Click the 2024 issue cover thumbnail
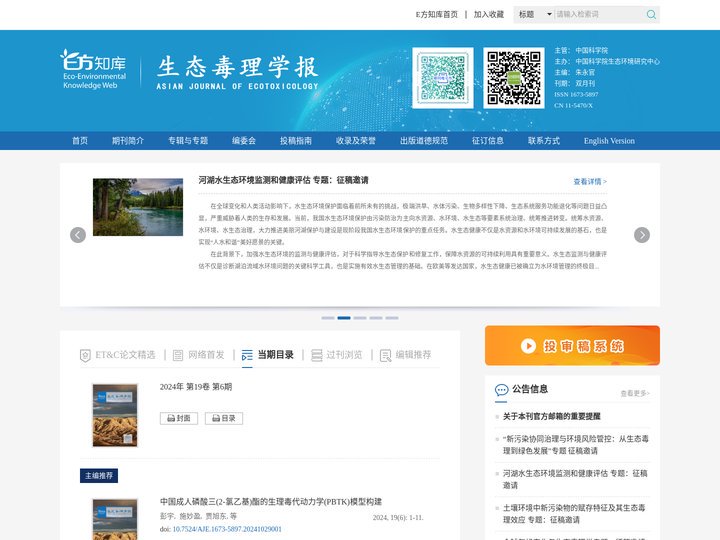Screen dimensions: 720x540 pyautogui.click(x=115, y=415)
